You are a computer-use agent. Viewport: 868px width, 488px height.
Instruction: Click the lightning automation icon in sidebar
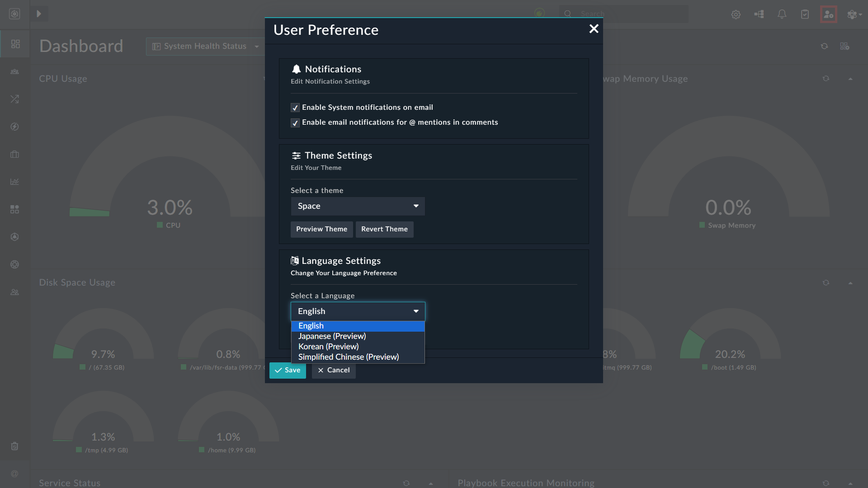point(15,127)
